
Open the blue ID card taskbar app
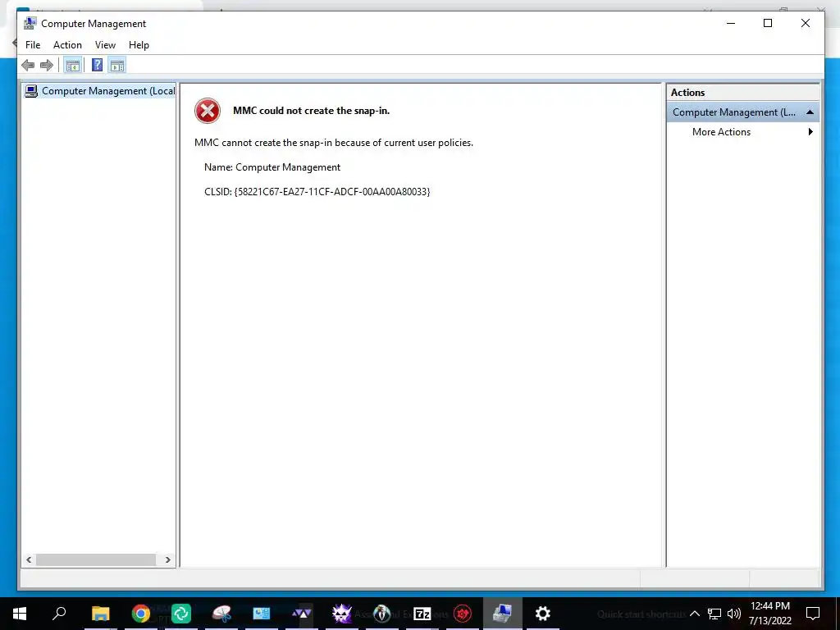click(x=262, y=614)
